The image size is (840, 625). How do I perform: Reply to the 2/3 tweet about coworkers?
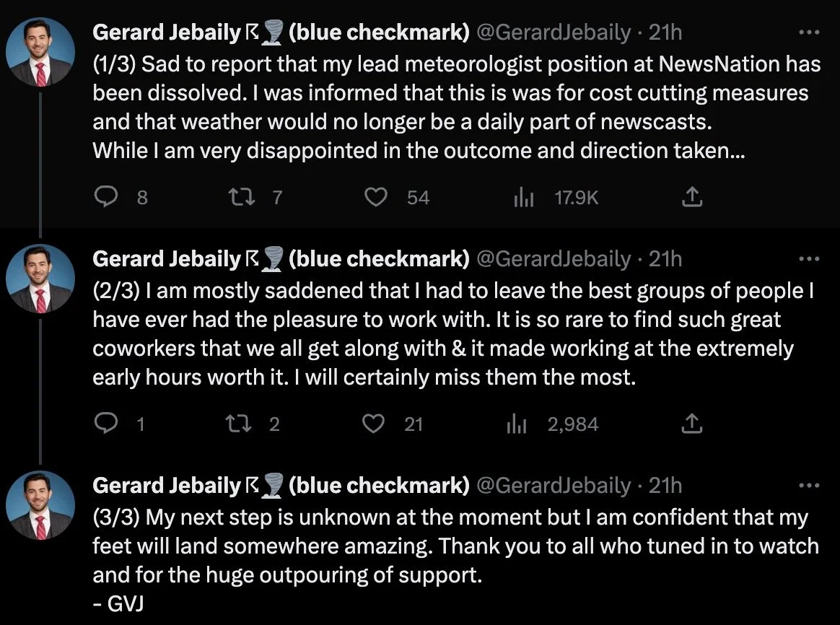pos(106,424)
